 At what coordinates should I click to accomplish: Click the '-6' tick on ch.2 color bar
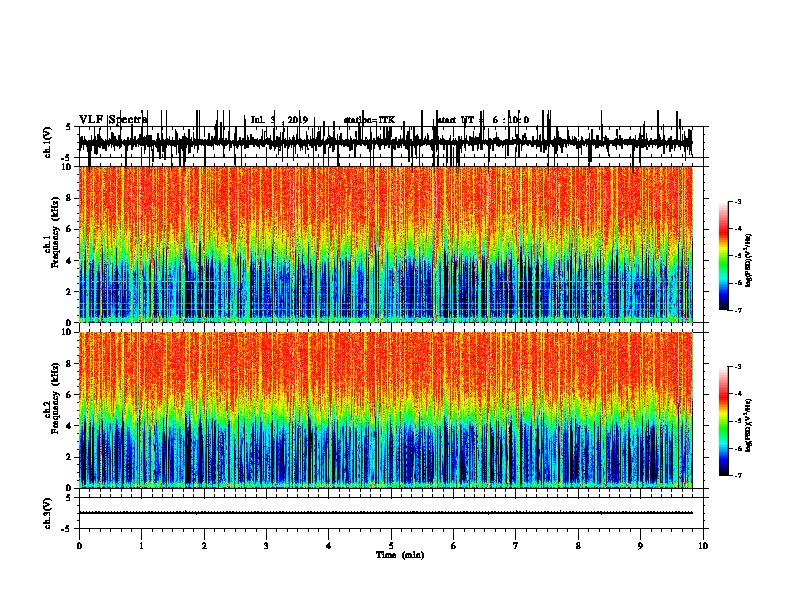737,448
